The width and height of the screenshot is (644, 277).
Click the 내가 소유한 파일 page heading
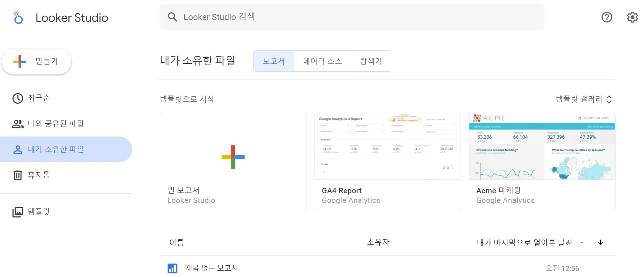(198, 61)
